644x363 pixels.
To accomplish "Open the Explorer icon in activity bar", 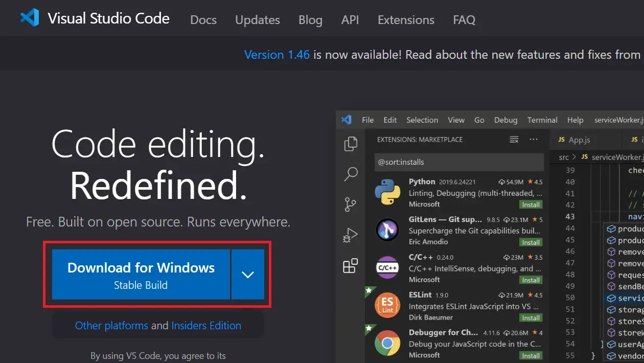I will (x=351, y=144).
